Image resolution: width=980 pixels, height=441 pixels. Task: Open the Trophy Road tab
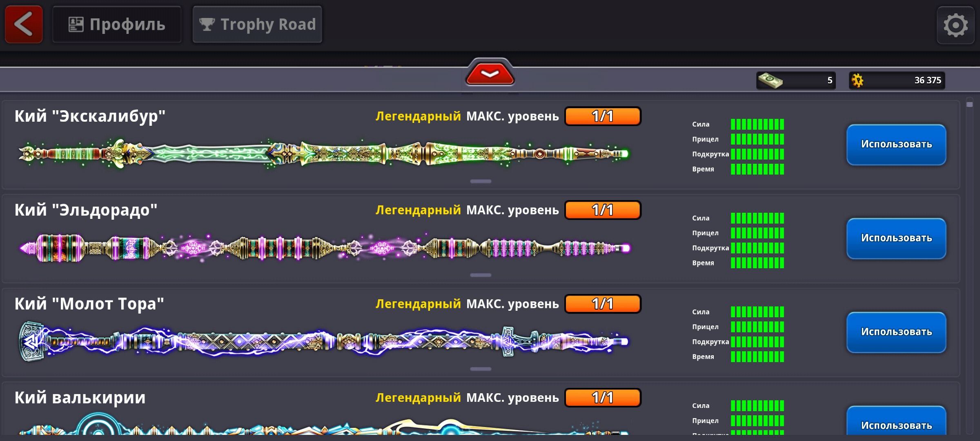(257, 24)
